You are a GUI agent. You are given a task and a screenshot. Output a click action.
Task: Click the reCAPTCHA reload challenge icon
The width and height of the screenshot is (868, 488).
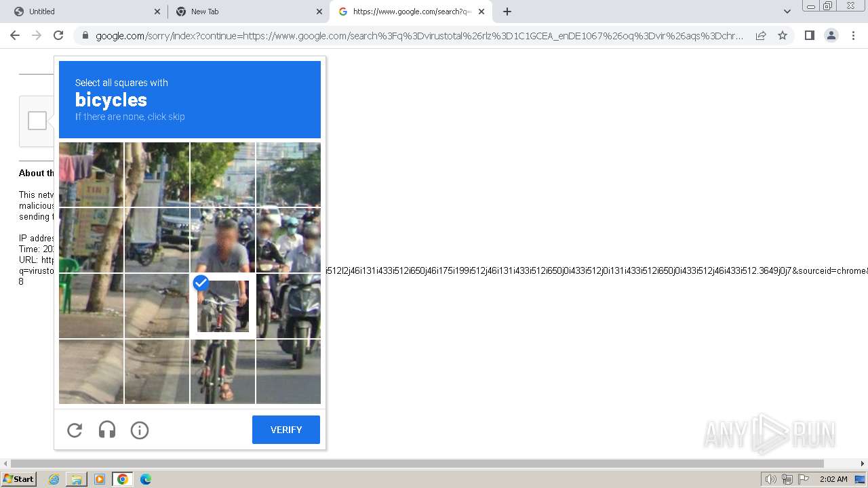pyautogui.click(x=75, y=430)
